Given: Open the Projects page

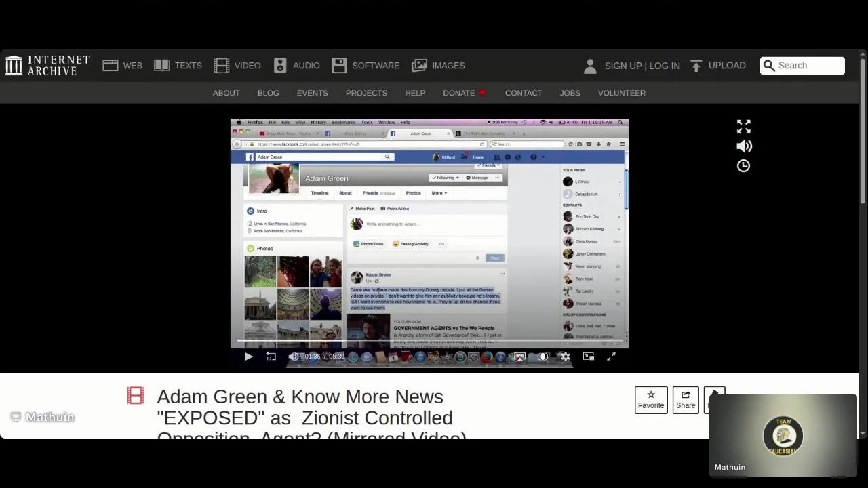Looking at the screenshot, I should [366, 93].
